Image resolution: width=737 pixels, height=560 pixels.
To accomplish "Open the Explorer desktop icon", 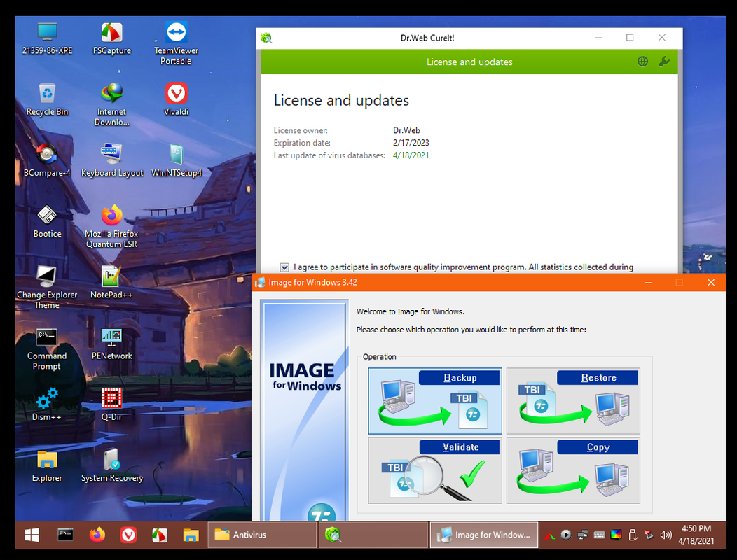I will (47, 466).
